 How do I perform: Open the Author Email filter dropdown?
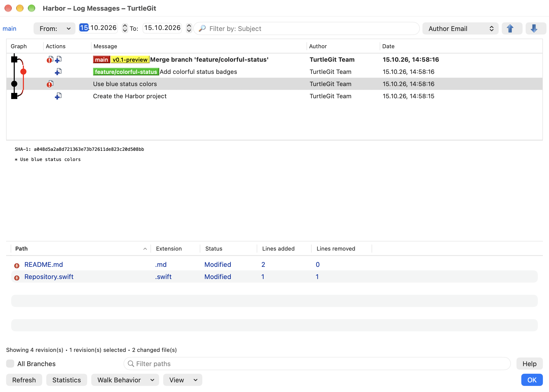click(460, 28)
